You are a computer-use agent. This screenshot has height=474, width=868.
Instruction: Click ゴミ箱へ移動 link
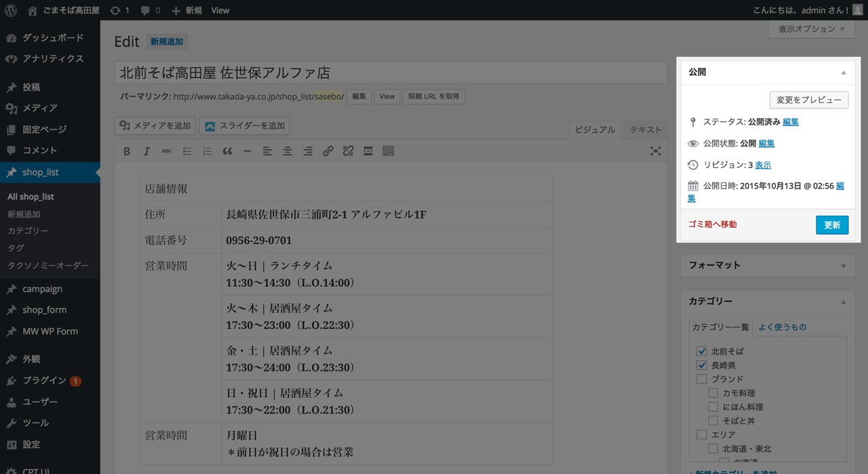tap(712, 224)
